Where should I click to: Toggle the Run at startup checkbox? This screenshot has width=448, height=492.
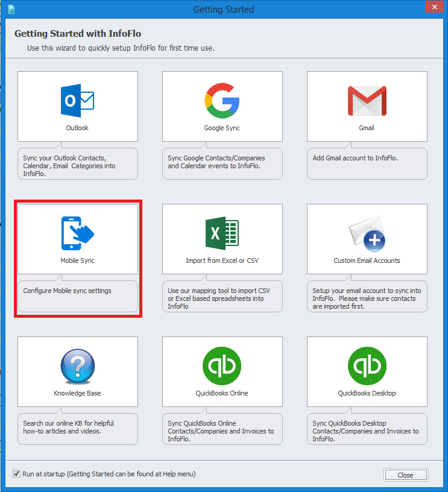pos(16,474)
